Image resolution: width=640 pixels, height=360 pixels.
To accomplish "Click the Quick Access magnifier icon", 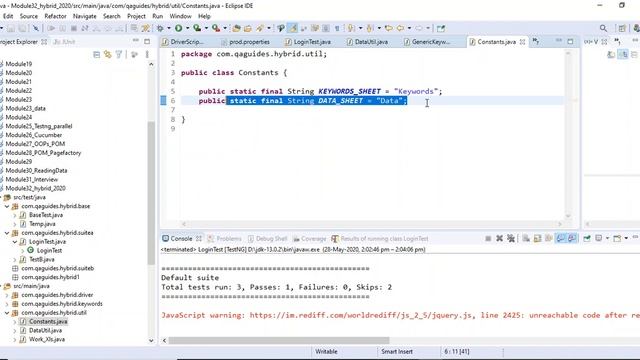I will [x=603, y=28].
